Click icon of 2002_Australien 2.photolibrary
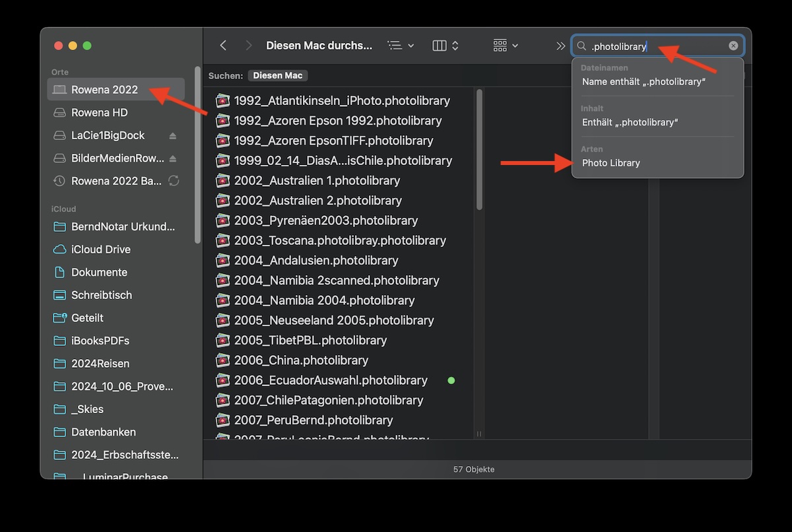 click(x=223, y=201)
